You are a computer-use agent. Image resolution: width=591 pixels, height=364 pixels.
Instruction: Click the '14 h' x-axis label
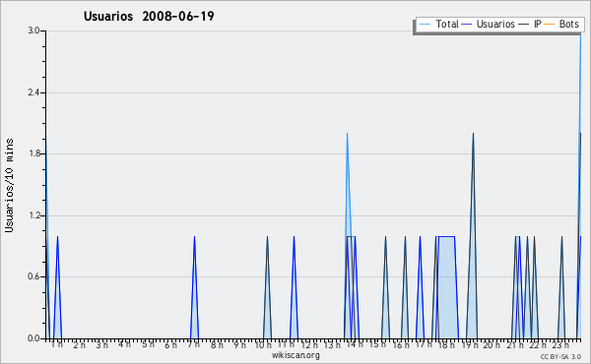click(355, 344)
